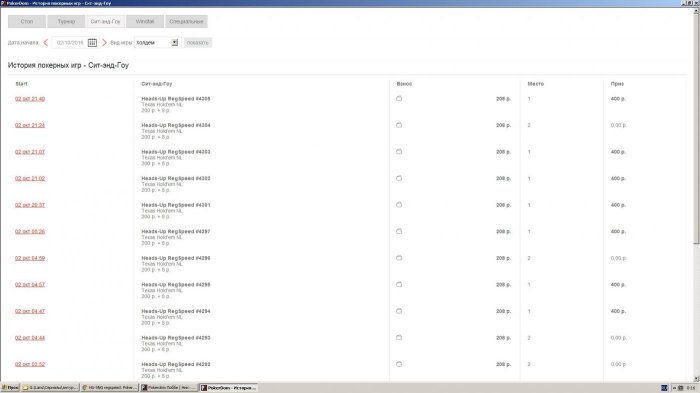The image size is (700, 393).
Task: Open the Windfall tab
Action: (145, 21)
